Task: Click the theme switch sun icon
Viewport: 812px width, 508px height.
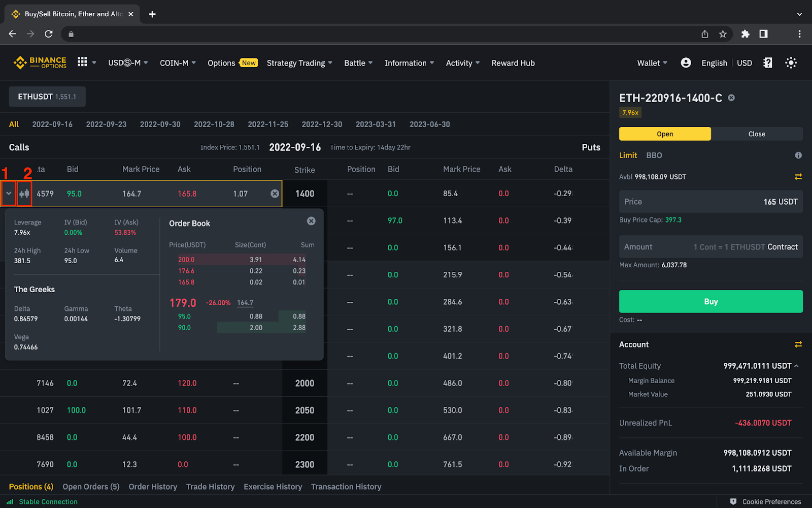Action: coord(791,62)
